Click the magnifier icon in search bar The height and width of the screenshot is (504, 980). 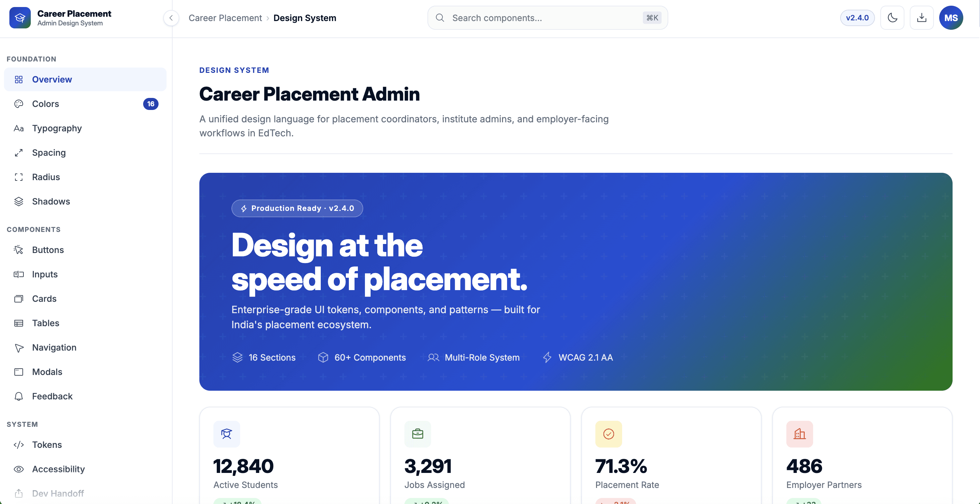[x=440, y=18]
